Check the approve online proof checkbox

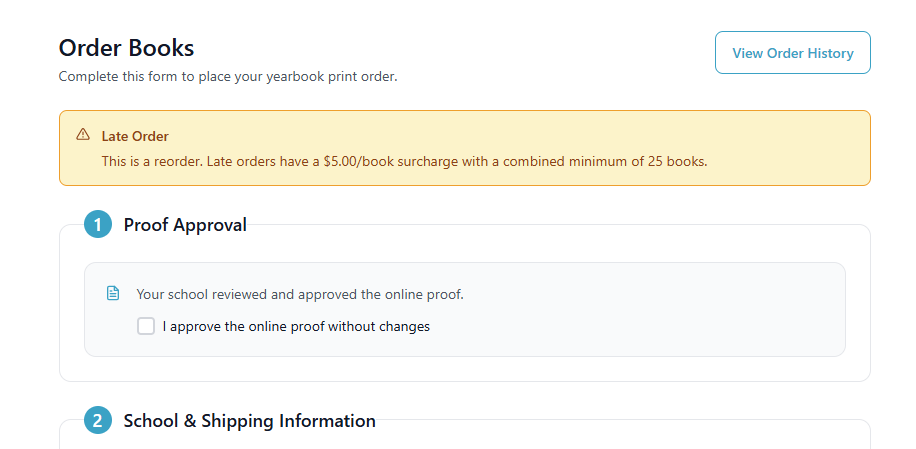click(x=146, y=326)
